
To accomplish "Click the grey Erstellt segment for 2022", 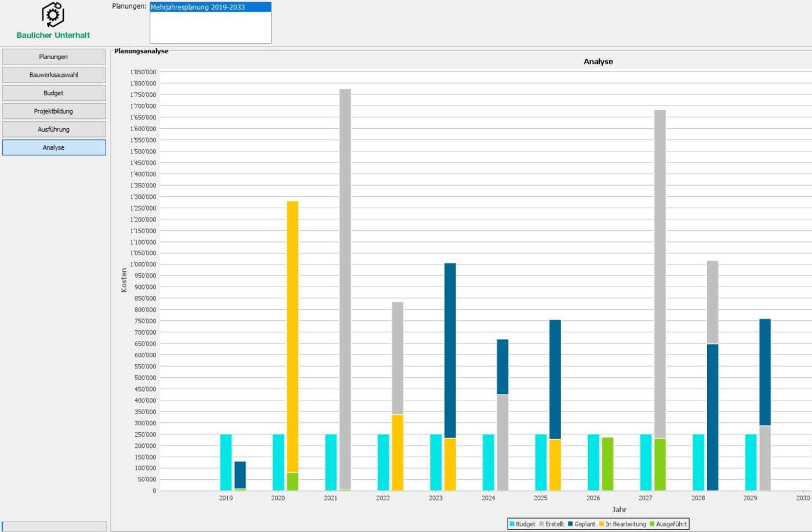I will point(397,359).
